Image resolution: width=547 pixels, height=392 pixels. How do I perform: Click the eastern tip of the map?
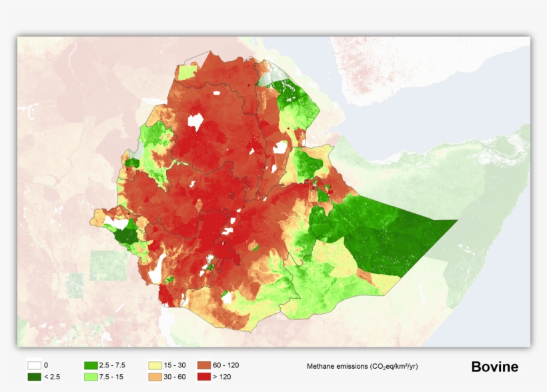(x=455, y=220)
